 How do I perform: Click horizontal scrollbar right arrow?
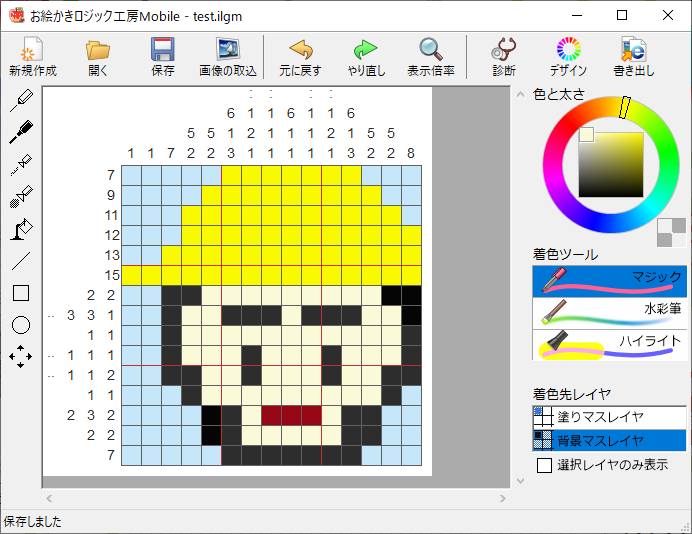(503, 498)
